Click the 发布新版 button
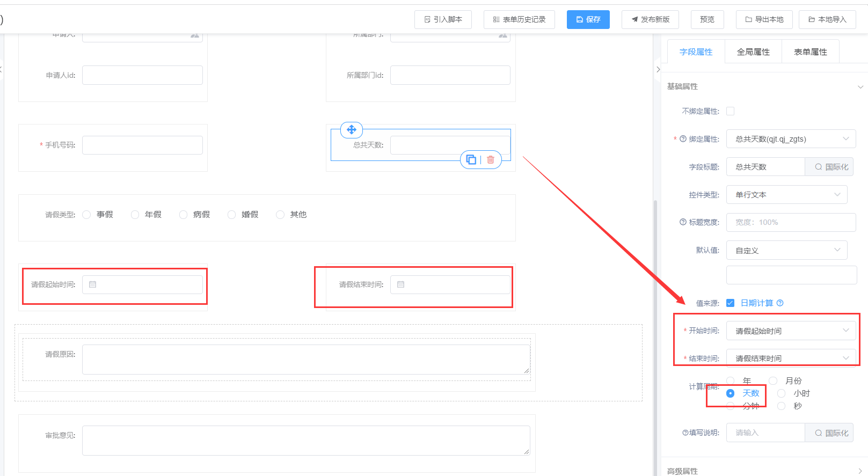The height and width of the screenshot is (476, 868). pyautogui.click(x=650, y=19)
